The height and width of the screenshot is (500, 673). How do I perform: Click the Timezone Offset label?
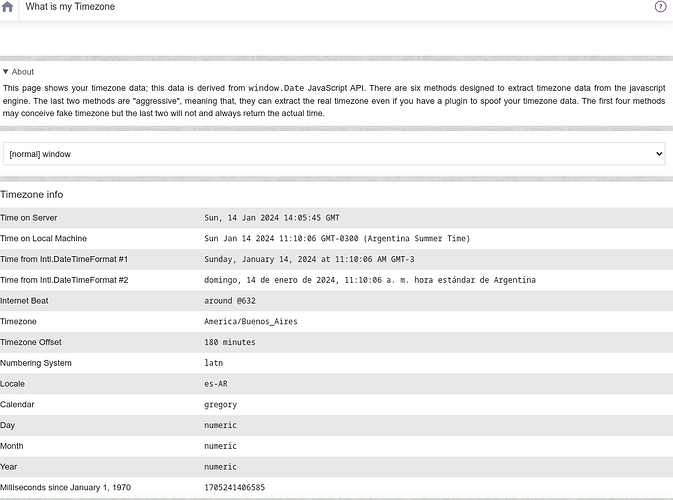pos(30,342)
